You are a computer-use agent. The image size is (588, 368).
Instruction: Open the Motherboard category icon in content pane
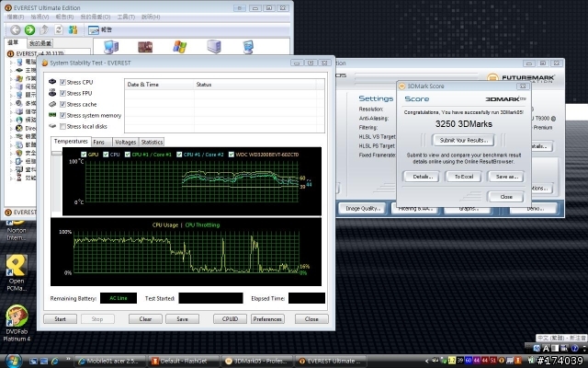coord(145,47)
